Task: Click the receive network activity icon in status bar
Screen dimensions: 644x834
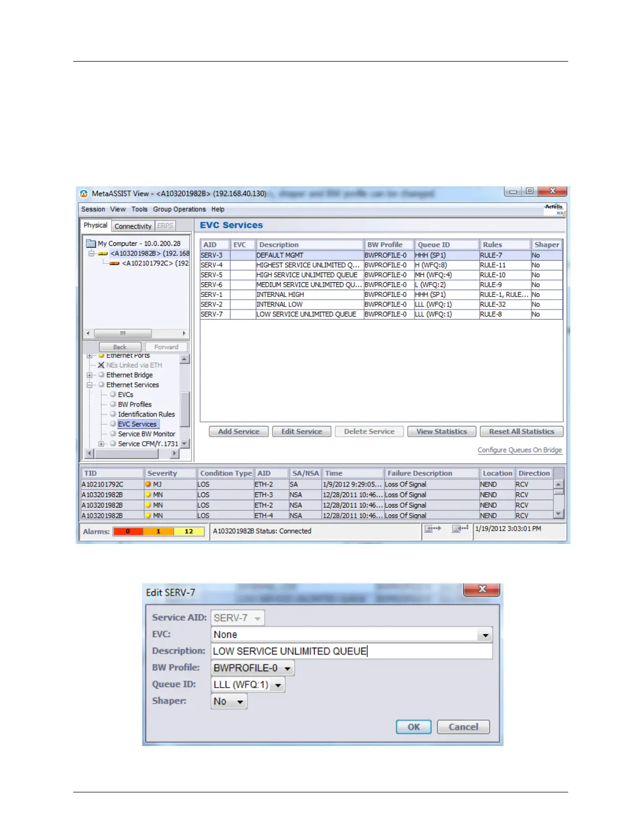Action: pos(460,529)
